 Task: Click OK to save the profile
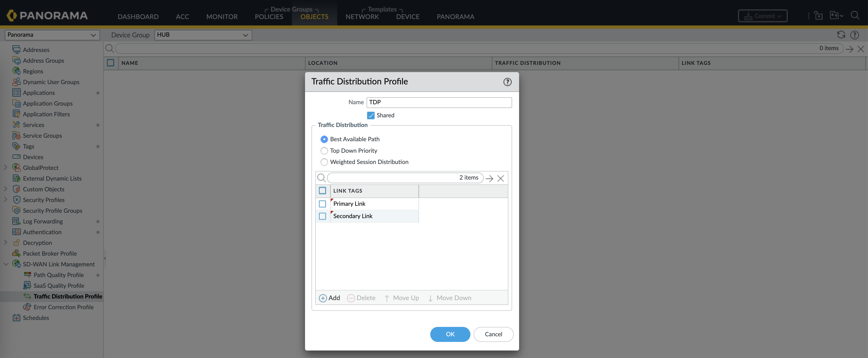point(450,334)
